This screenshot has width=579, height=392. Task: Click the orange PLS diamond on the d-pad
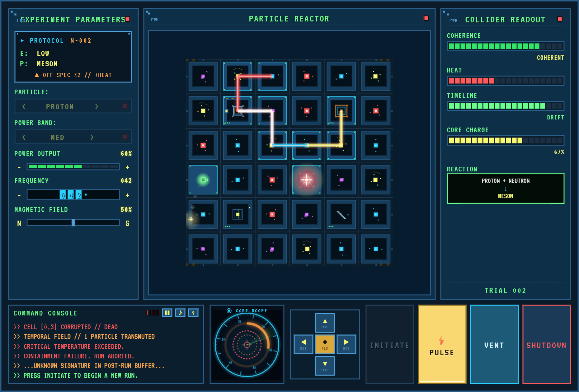[x=325, y=344]
